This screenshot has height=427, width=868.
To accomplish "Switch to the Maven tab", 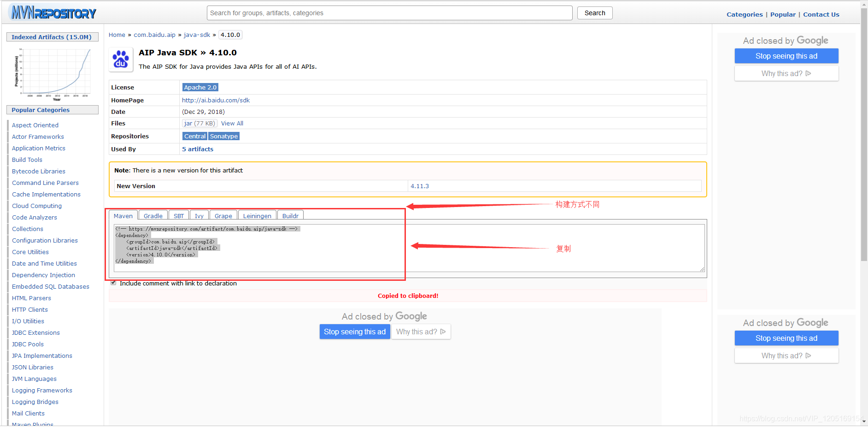I will tap(123, 216).
